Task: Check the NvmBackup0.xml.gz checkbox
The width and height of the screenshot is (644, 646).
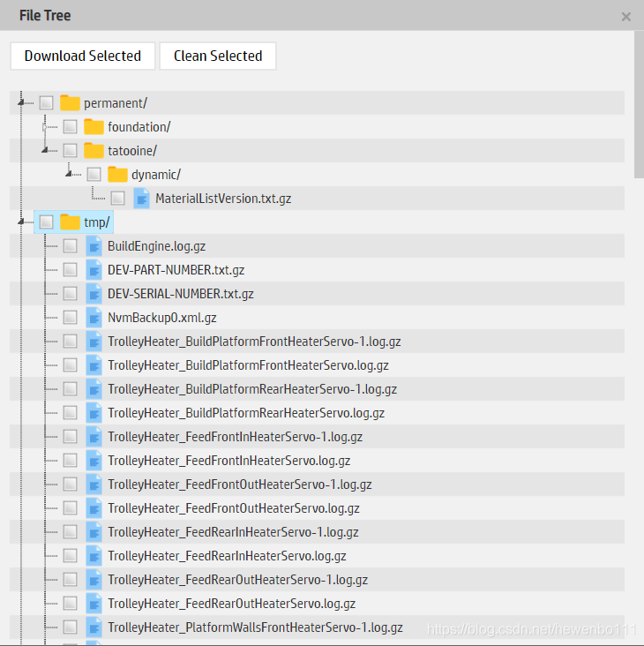Action: point(70,318)
